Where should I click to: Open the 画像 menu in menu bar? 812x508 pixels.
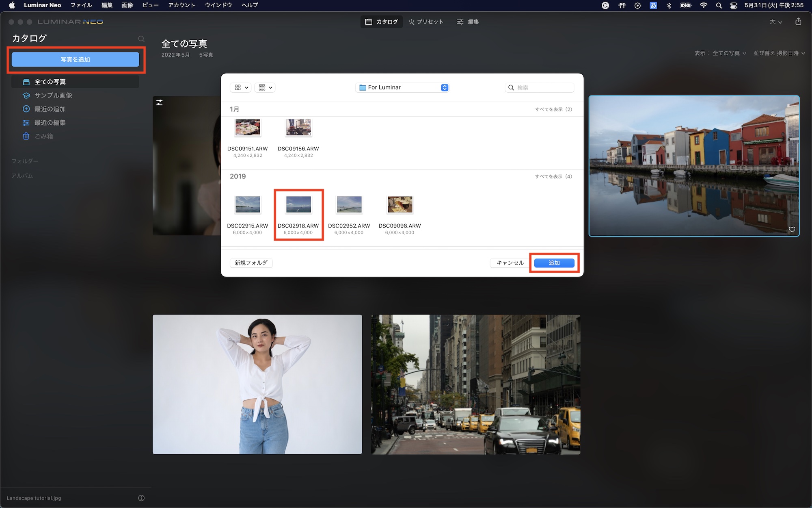point(127,5)
